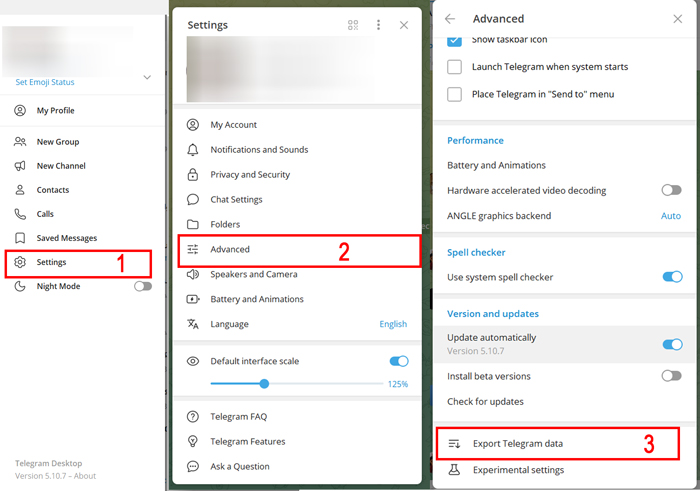Viewport: 700px width, 491px height.
Task: Check Place Telegram in "Send to" menu
Action: [x=454, y=94]
